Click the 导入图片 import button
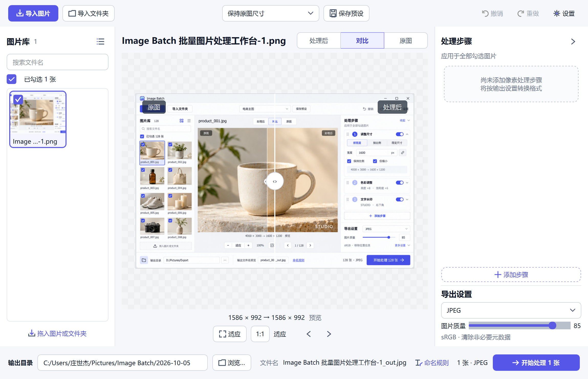588x379 pixels. [33, 13]
